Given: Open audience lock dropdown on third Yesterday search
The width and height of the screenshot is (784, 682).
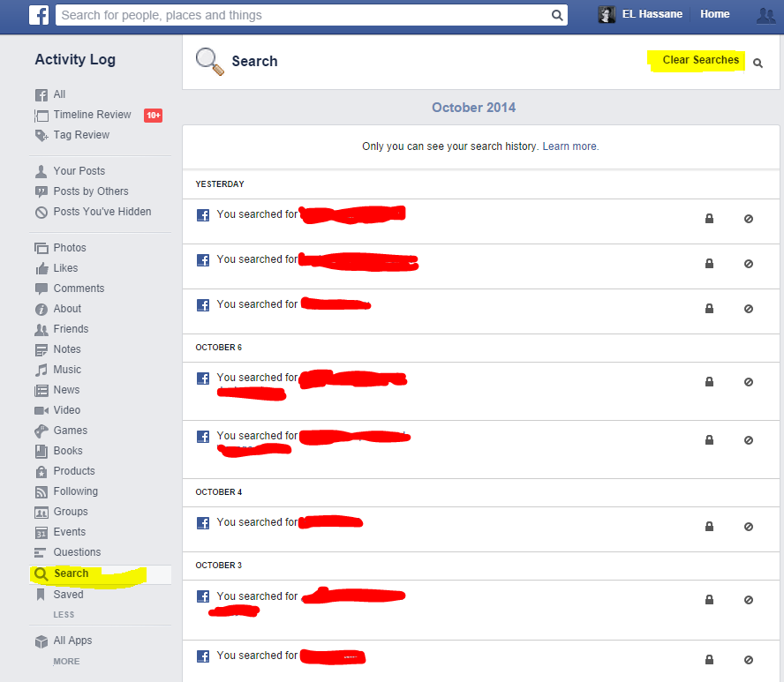Looking at the screenshot, I should click(709, 309).
